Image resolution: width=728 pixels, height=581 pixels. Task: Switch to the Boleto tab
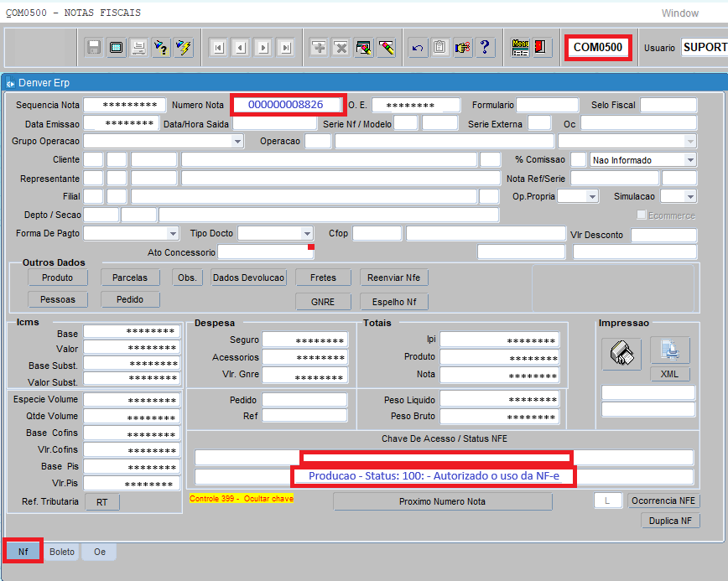click(x=62, y=552)
